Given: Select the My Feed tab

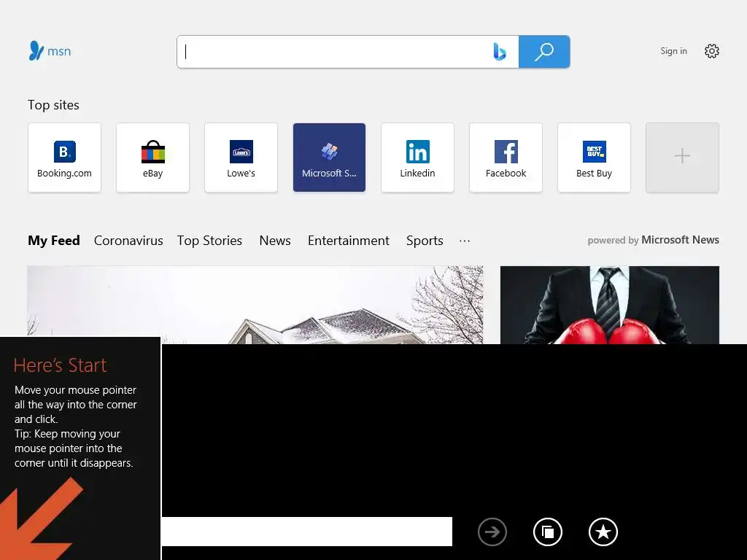Looking at the screenshot, I should (x=54, y=241).
